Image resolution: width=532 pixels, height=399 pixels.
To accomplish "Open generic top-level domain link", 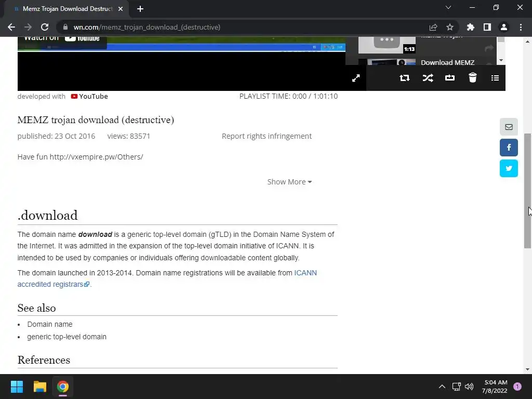I will pyautogui.click(x=67, y=337).
